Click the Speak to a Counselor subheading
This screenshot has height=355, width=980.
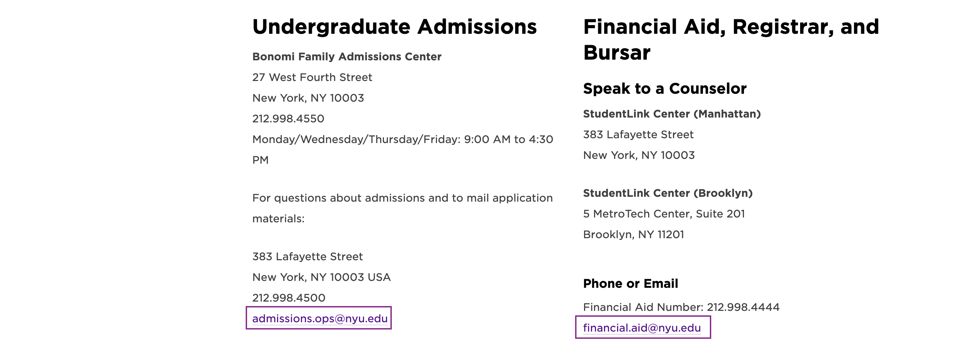(x=665, y=88)
